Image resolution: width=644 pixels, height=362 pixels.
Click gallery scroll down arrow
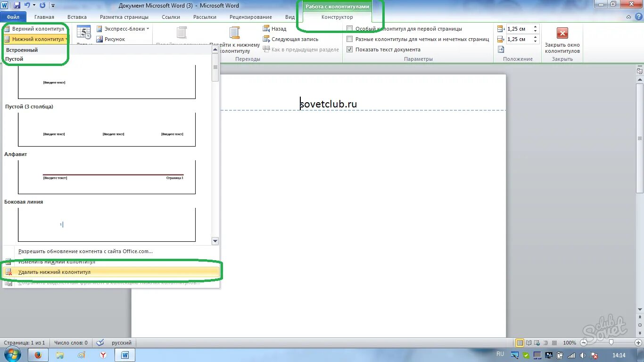click(215, 241)
